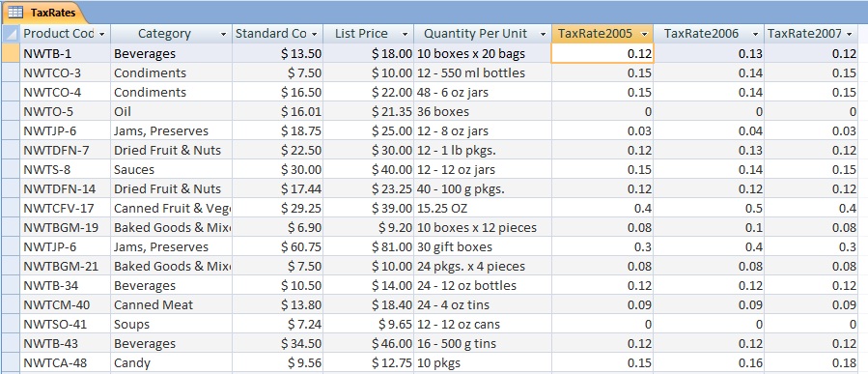Open the TaxRate2006 column dropdown arrow
Image resolution: width=868 pixels, height=374 pixels.
756,35
